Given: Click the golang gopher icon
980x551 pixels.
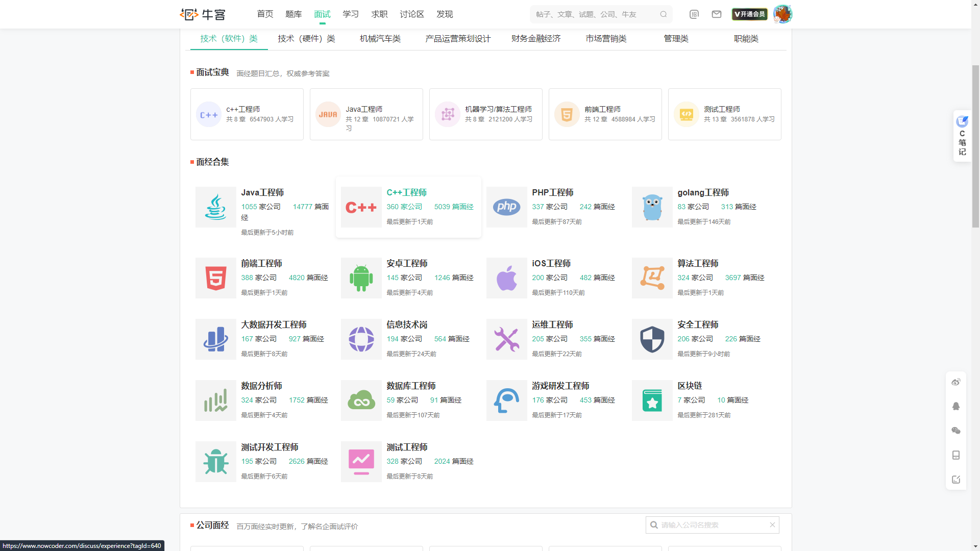Looking at the screenshot, I should click(652, 207).
